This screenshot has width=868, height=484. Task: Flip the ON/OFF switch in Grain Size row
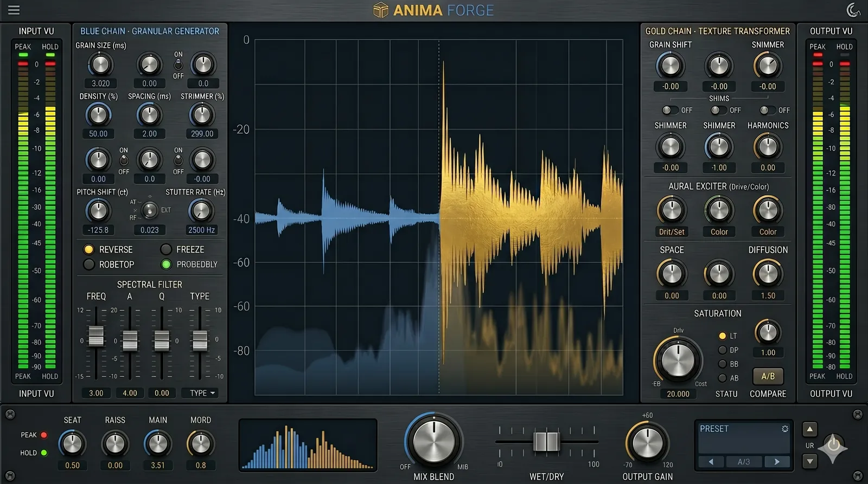178,65
